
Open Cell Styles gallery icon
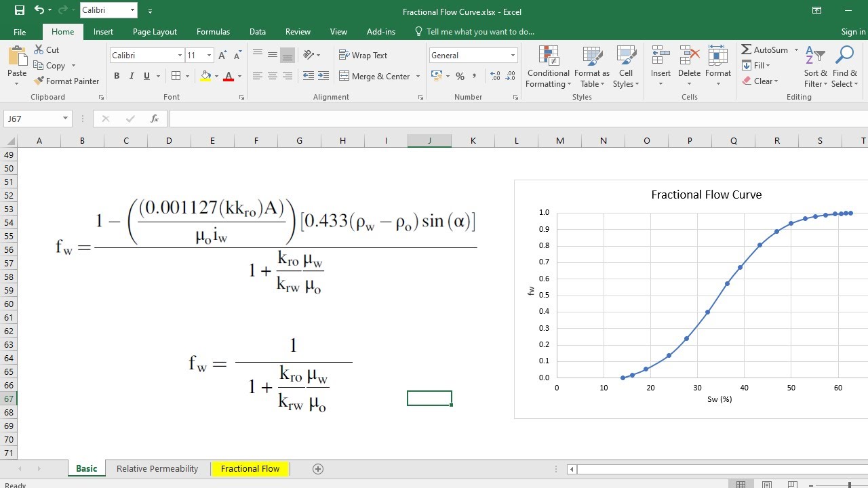(x=626, y=56)
